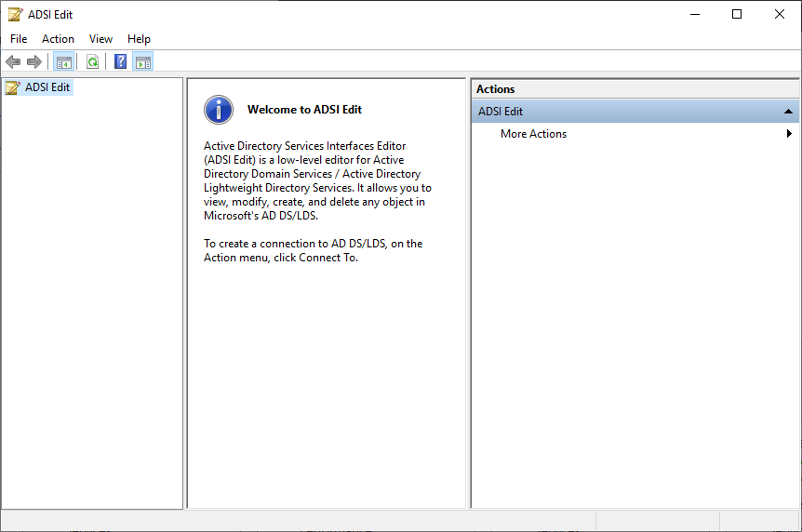The image size is (802, 532).
Task: Click the blue question mark Help icon
Action: (120, 62)
